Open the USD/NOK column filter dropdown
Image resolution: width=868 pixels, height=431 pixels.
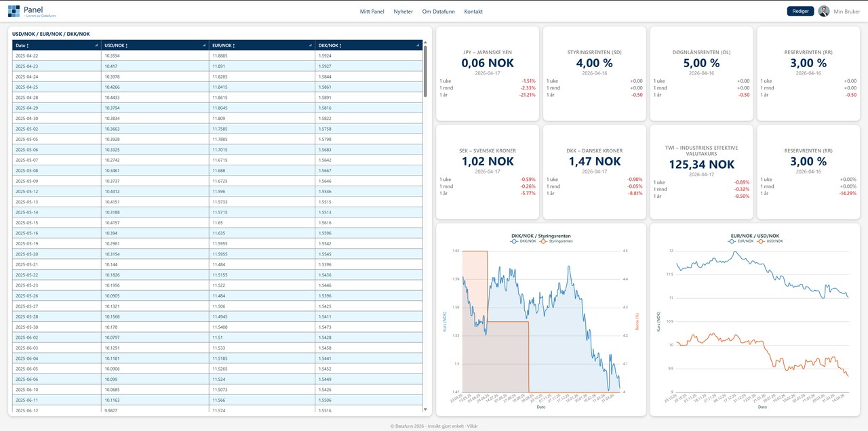pos(203,45)
